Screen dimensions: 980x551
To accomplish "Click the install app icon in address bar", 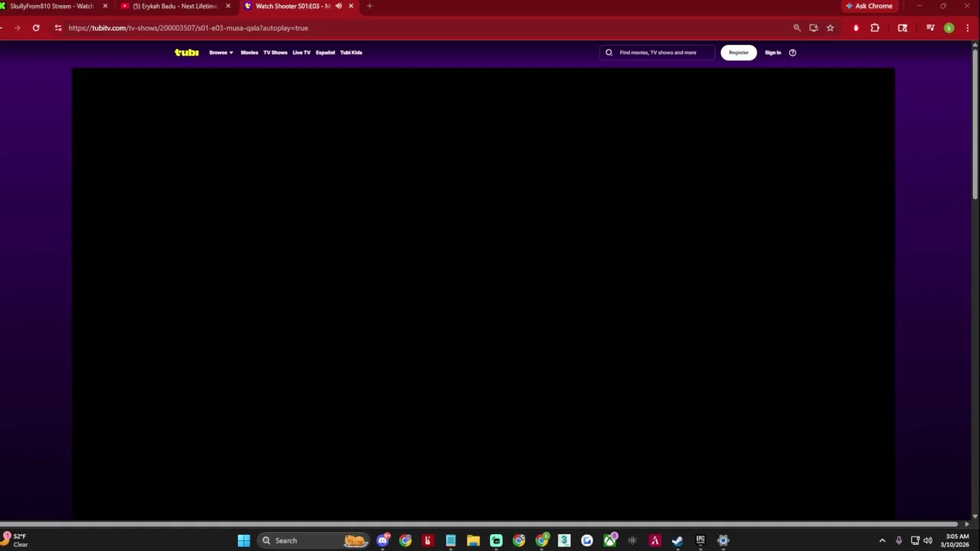I will coord(814,28).
